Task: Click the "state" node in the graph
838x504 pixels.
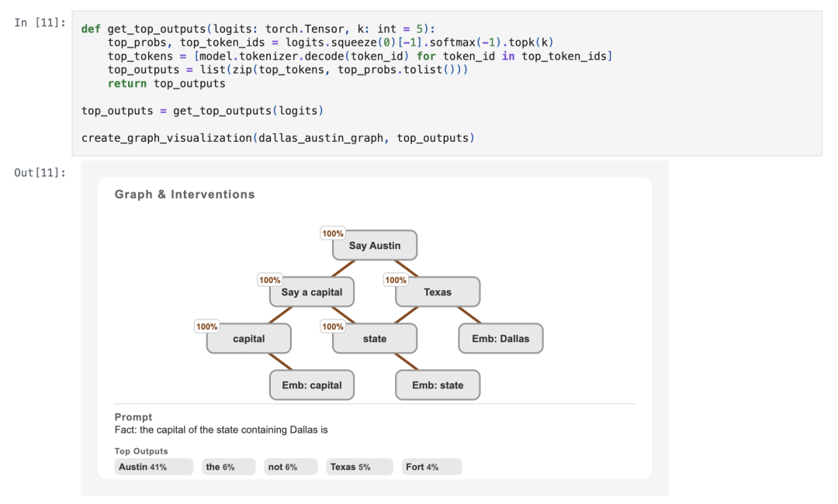Action: [x=375, y=339]
